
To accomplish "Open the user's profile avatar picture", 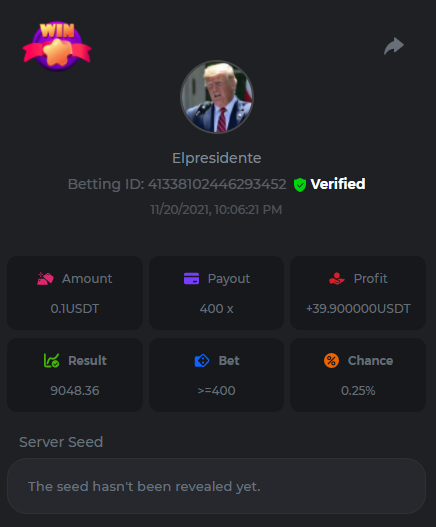I will (217, 97).
